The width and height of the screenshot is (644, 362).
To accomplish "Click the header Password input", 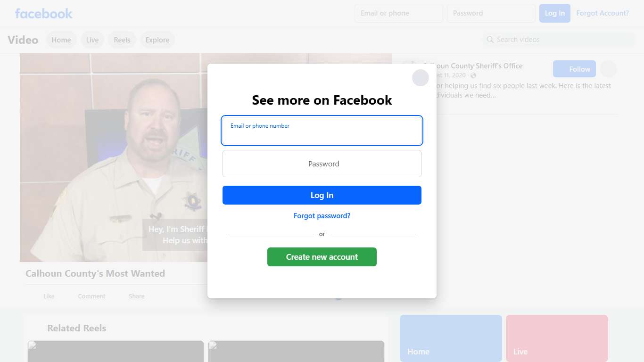I will [x=491, y=13].
